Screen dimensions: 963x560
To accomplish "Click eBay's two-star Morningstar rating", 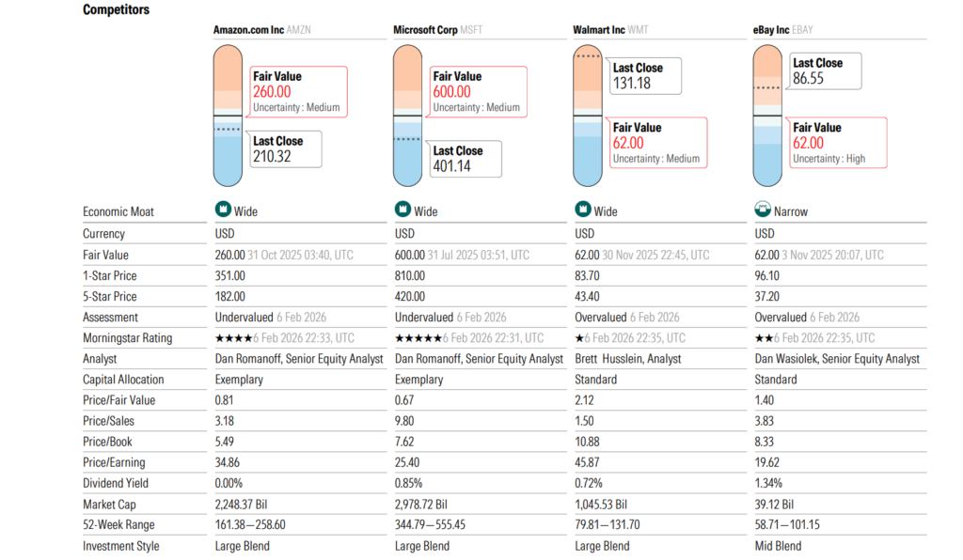I will (760, 338).
